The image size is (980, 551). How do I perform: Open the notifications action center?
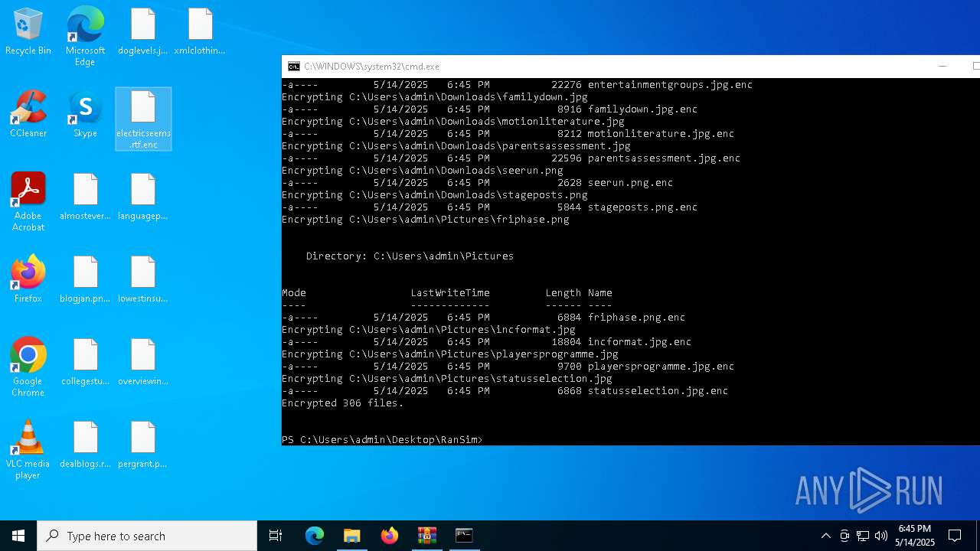(955, 536)
